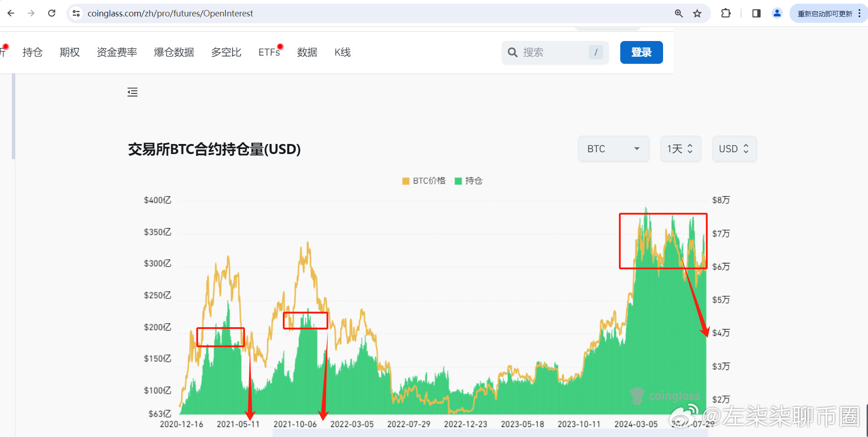868x437 pixels.
Task: Click the page vertical scrollbar on left edge
Action: [x=14, y=116]
